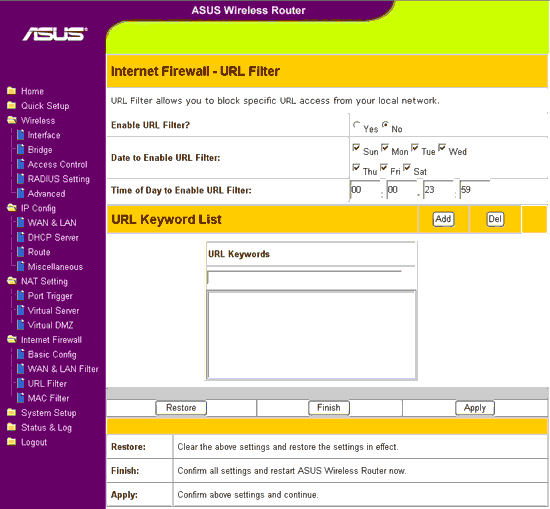Click the Route page icon

21,252
